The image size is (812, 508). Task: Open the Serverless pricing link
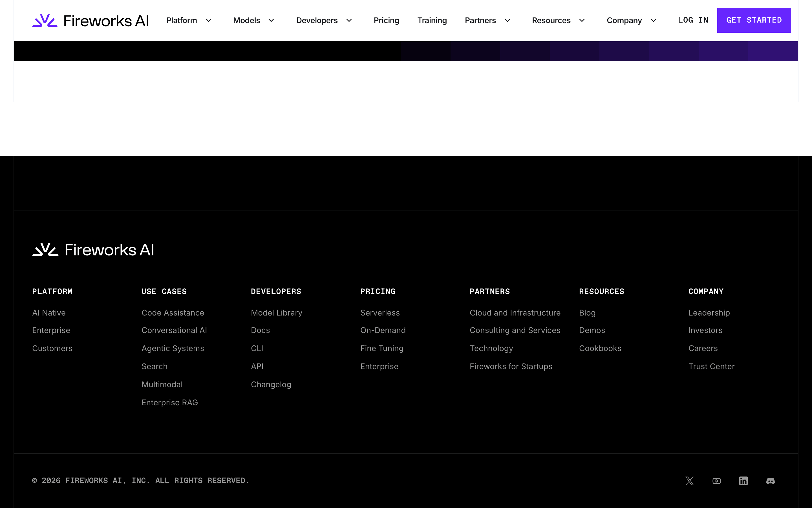[380, 313]
